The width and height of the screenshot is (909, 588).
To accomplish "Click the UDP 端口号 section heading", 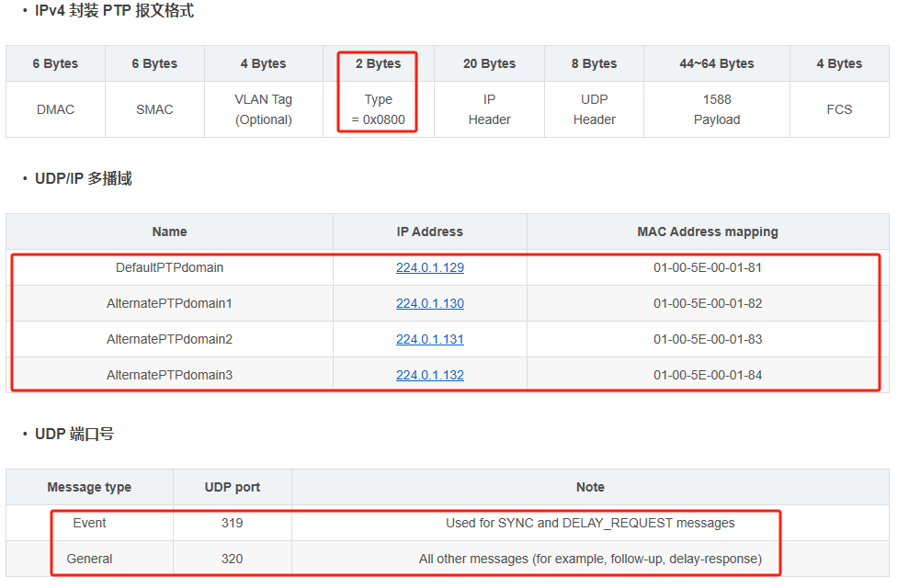I will pos(74,434).
